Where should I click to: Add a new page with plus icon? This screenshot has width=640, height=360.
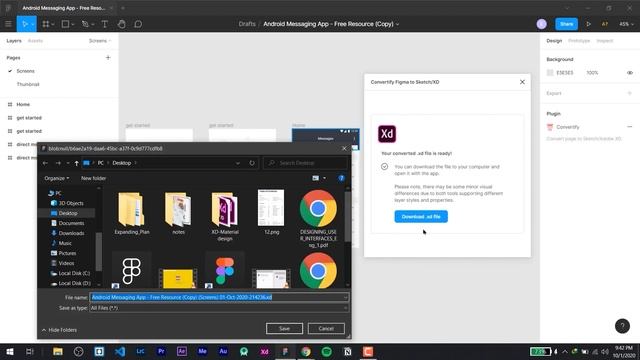click(x=108, y=58)
